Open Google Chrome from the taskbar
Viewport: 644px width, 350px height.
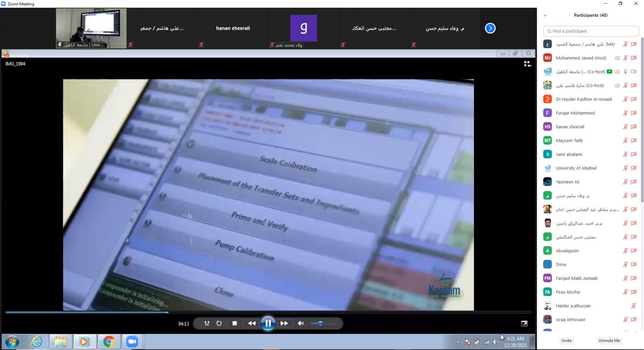[109, 342]
